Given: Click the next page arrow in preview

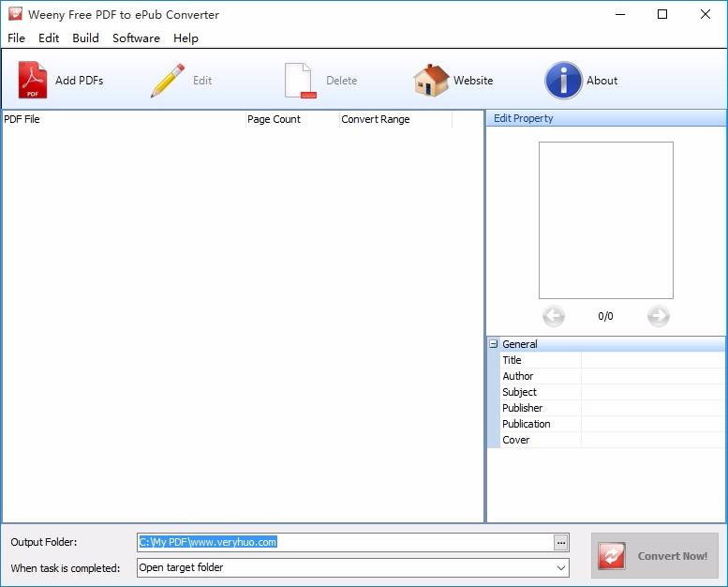Looking at the screenshot, I should (659, 316).
